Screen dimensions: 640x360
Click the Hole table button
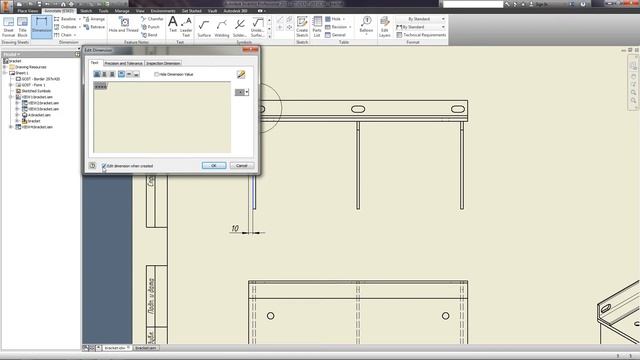click(333, 19)
